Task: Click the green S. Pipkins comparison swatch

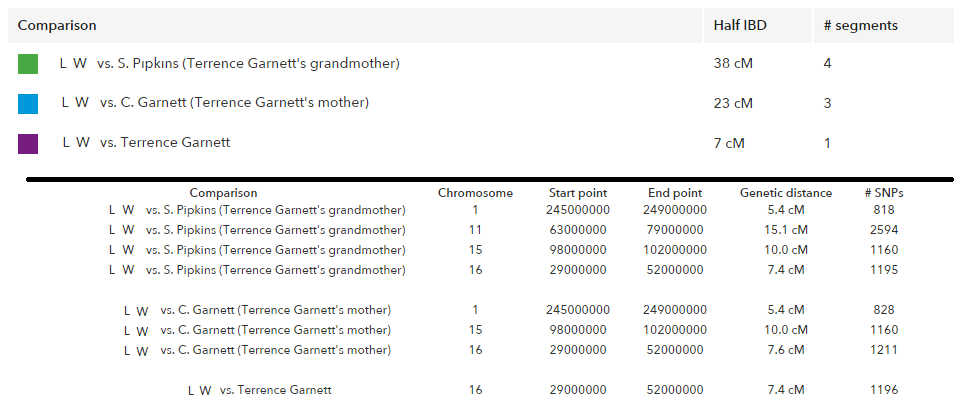Action: (x=28, y=64)
